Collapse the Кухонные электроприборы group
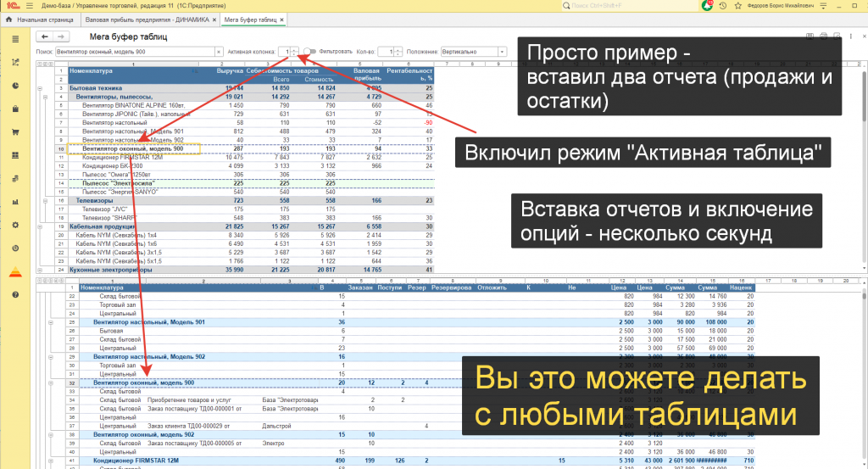868x469 pixels. pyautogui.click(x=40, y=271)
